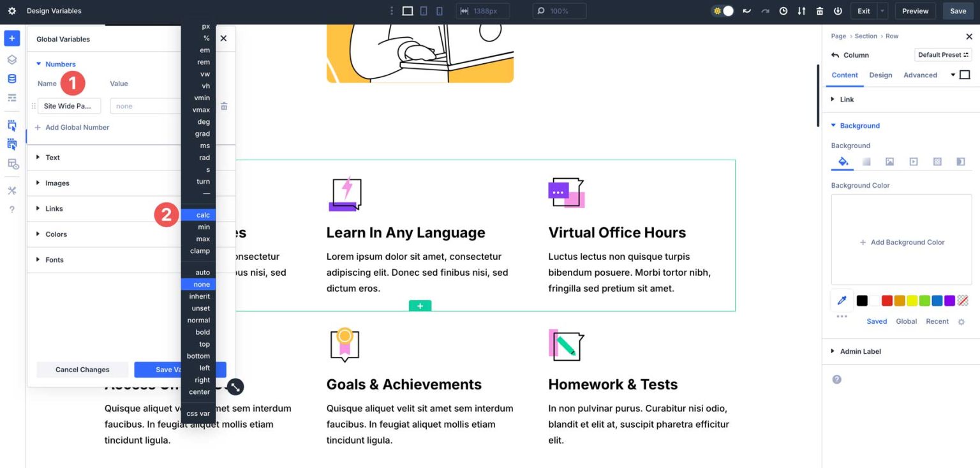Choose css var from the unit list

(x=198, y=413)
